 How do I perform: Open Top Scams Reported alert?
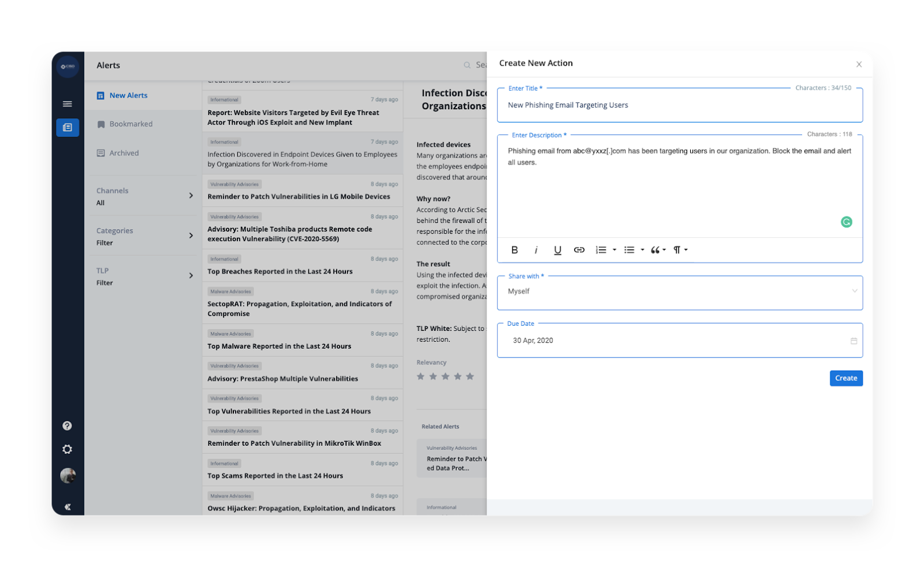pos(303,470)
